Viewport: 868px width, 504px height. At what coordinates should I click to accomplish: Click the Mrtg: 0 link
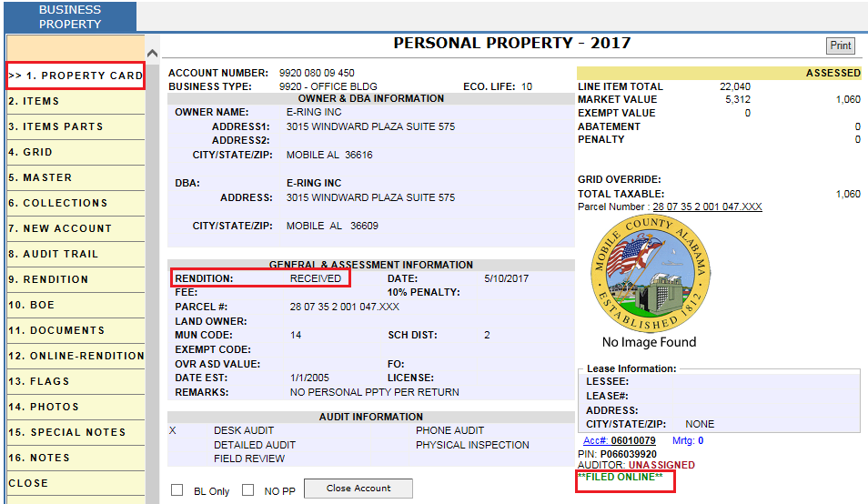(688, 441)
